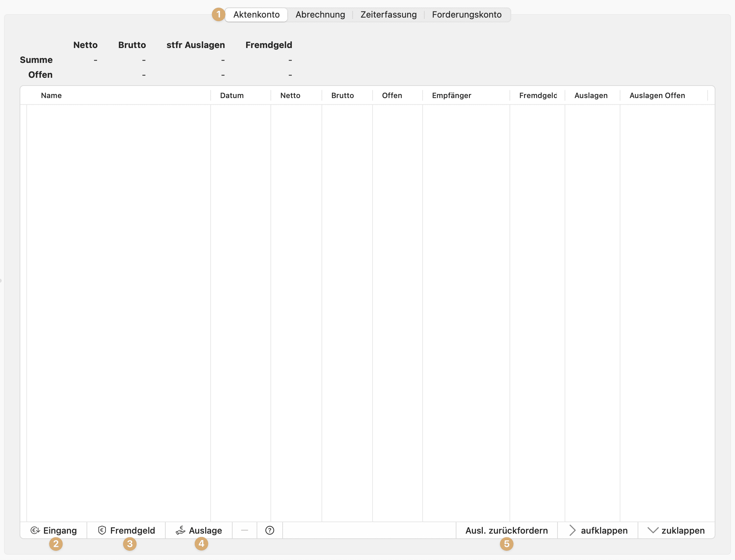Image resolution: width=735 pixels, height=560 pixels.
Task: Open the help question mark icon
Action: (269, 530)
